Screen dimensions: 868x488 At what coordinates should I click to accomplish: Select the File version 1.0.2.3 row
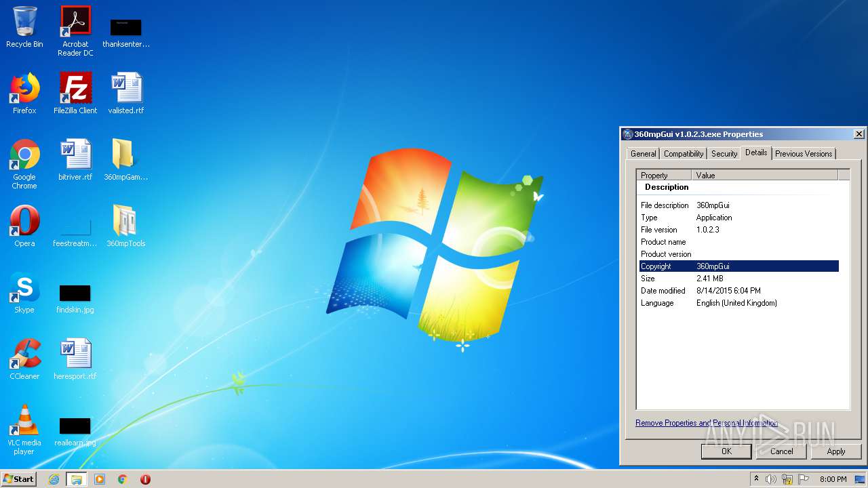pyautogui.click(x=739, y=230)
